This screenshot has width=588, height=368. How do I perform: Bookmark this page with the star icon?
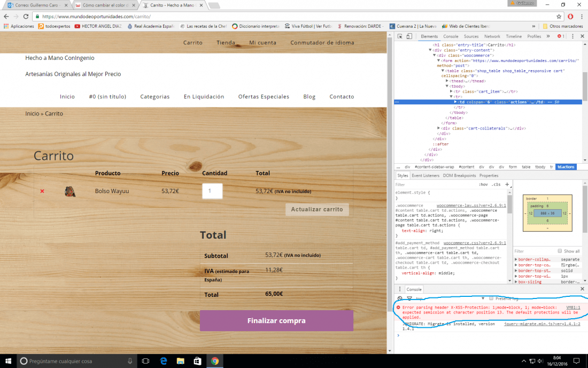[559, 17]
